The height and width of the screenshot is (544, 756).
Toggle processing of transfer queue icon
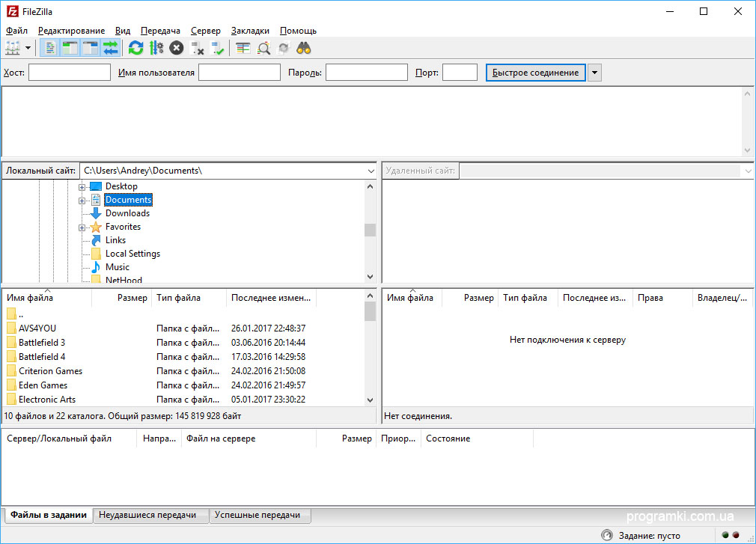pos(156,48)
